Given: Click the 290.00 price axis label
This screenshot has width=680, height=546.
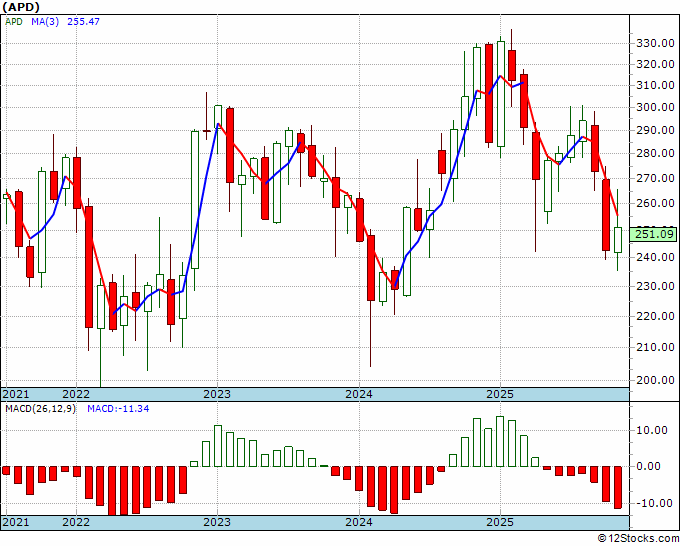Looking at the screenshot, I should pyautogui.click(x=655, y=130).
